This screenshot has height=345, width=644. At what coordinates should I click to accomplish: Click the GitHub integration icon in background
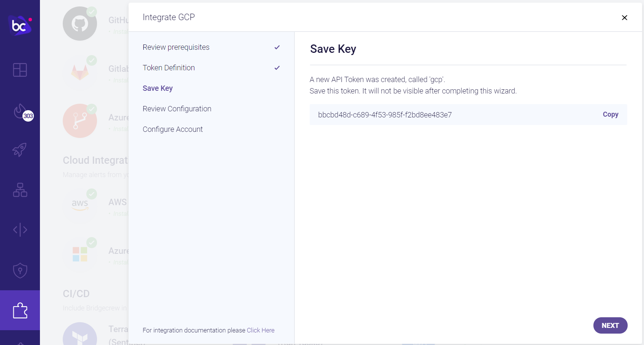click(x=80, y=24)
